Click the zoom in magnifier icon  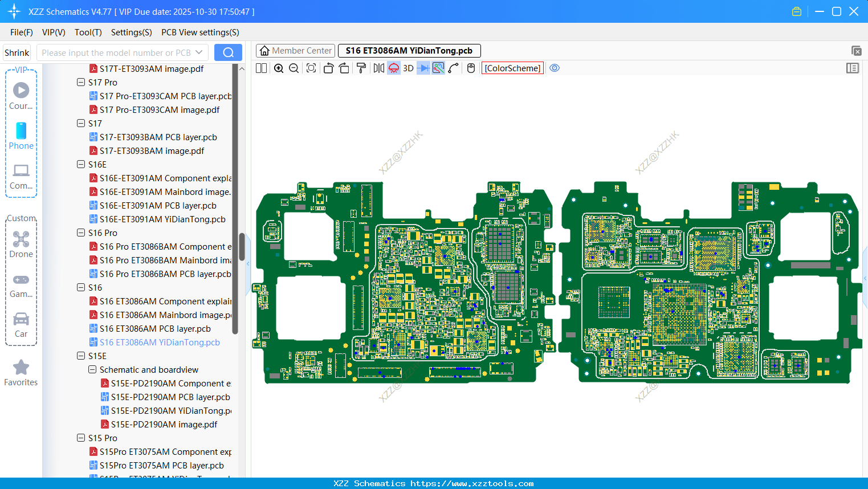[279, 68]
